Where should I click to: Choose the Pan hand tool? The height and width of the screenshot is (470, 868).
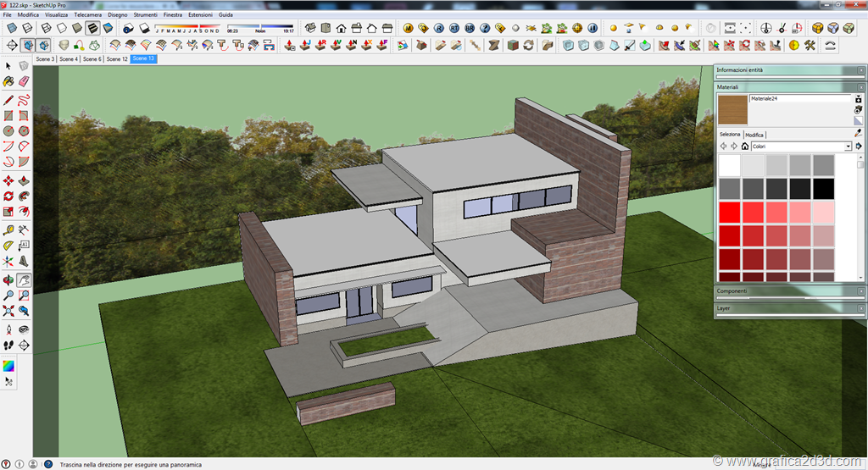point(24,279)
